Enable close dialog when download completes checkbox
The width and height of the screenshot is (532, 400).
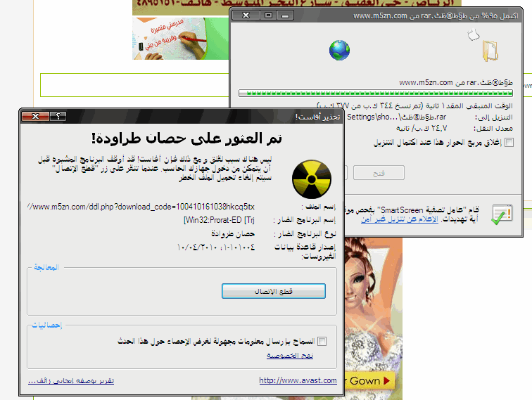click(x=509, y=143)
